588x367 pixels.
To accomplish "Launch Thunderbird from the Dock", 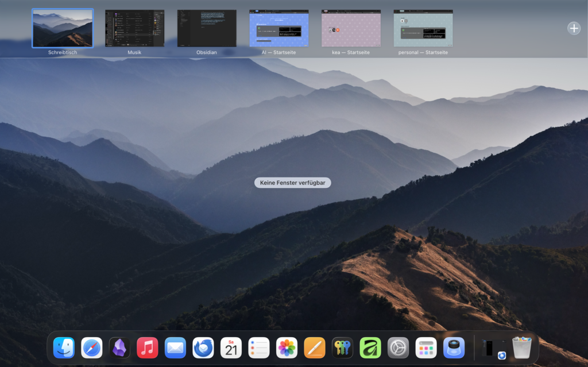I will [203, 347].
